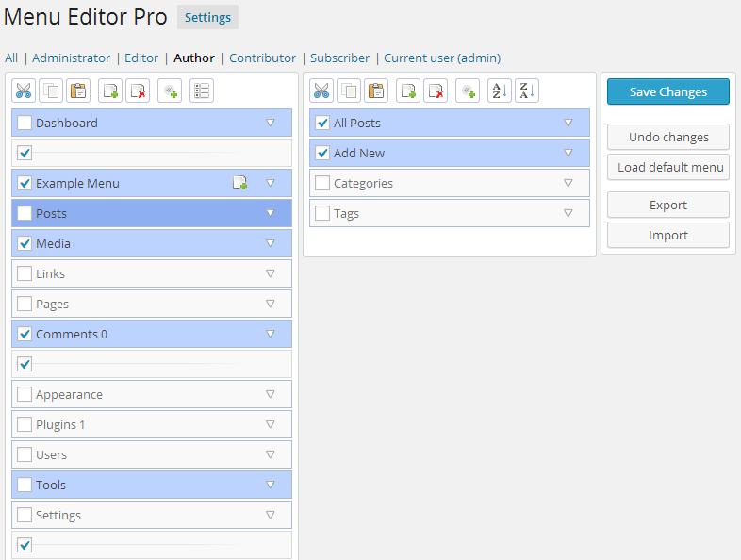741x560 pixels.
Task: Sort submenu descending Z to A
Action: tap(527, 91)
